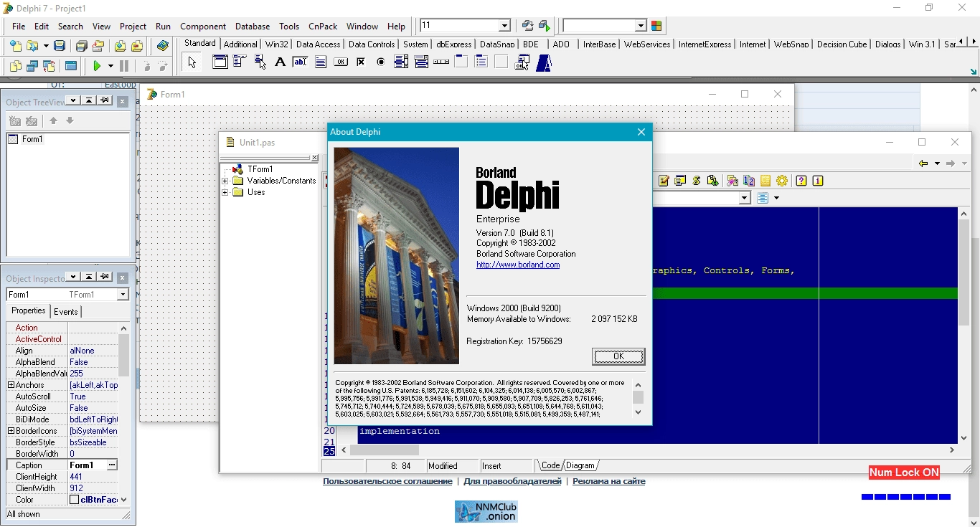Click the Пользовательское соглашение link
980x527 pixels.
tap(387, 481)
